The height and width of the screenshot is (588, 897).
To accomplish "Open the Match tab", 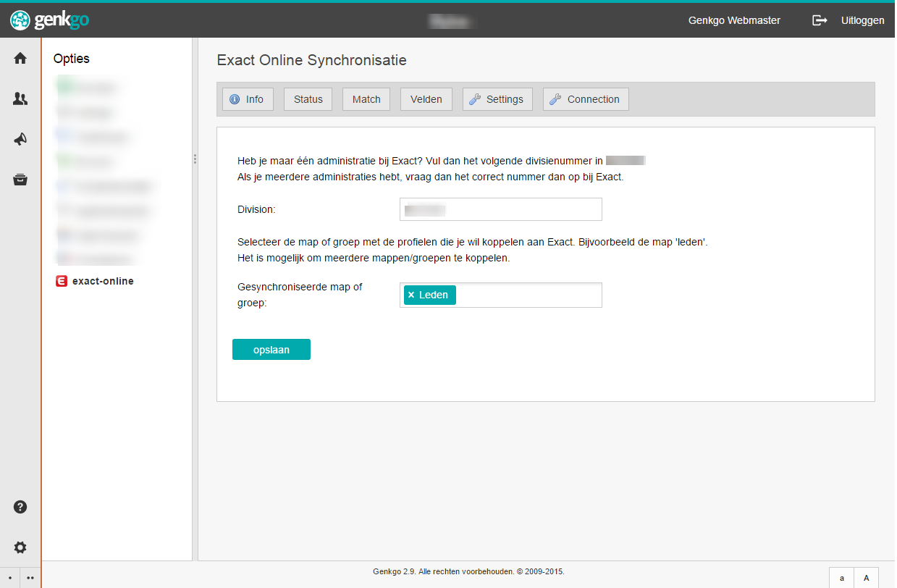I will tap(366, 99).
